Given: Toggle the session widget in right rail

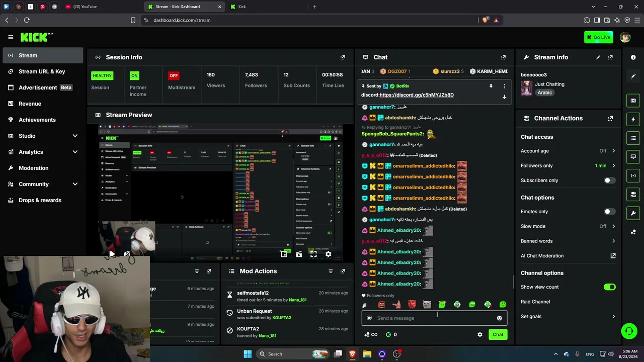Looking at the screenshot, I should 633,101.
